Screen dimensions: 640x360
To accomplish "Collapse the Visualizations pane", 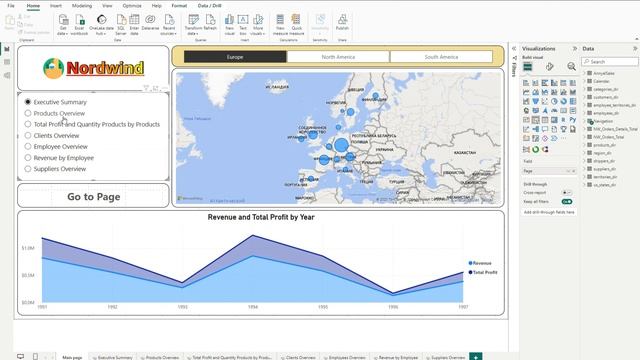I will coord(575,49).
